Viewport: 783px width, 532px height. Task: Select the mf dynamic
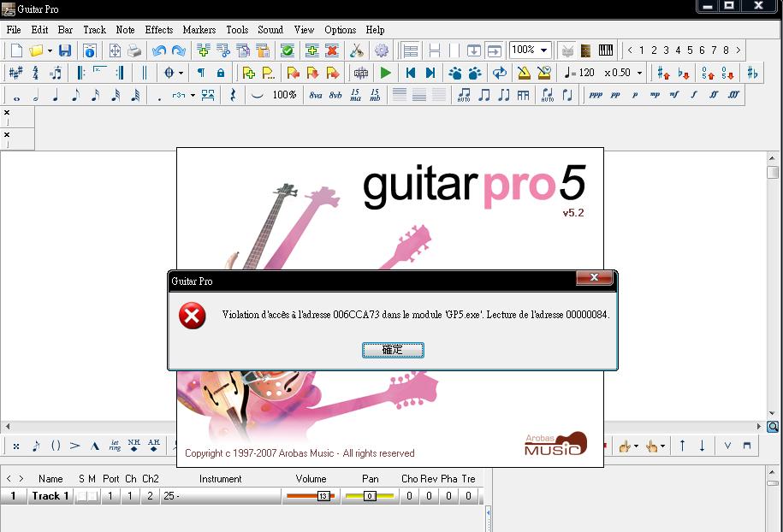pyautogui.click(x=674, y=95)
